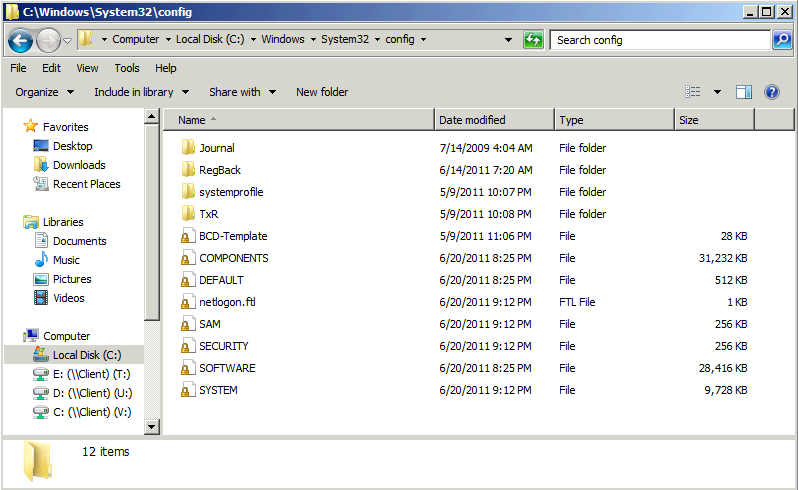The height and width of the screenshot is (490, 798).
Task: Expand the dropdown arrow after config breadcrumb
Action: coord(423,39)
